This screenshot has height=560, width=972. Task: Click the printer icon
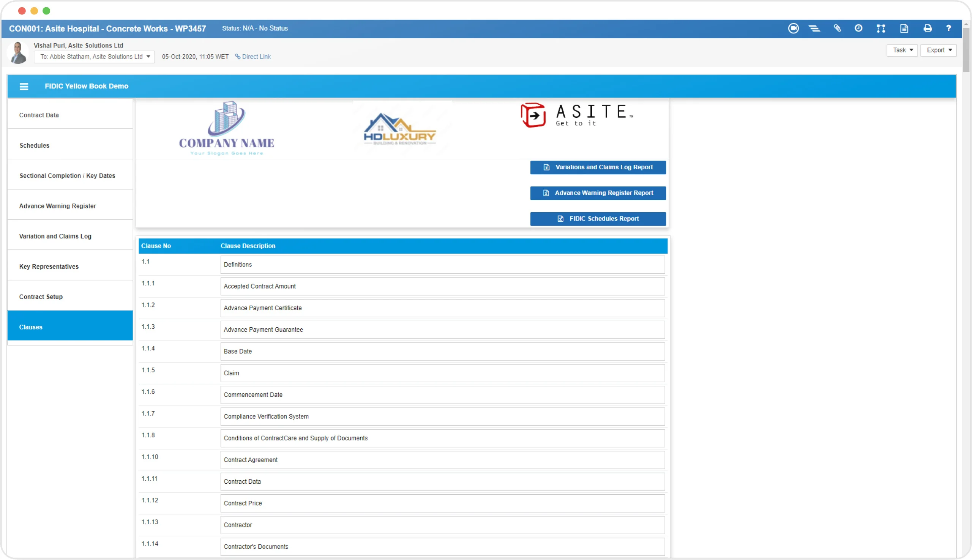coord(927,28)
